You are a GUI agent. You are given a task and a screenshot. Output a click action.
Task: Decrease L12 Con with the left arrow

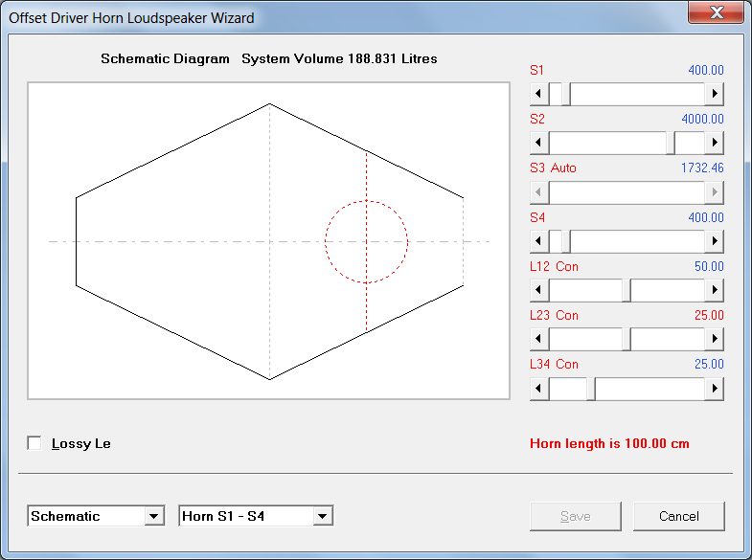point(539,290)
